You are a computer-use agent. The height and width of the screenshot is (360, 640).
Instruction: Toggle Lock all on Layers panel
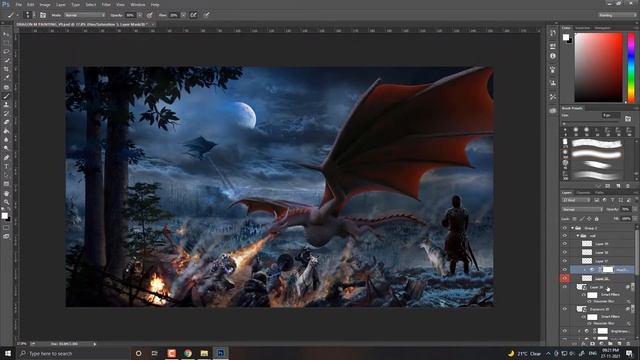click(596, 219)
